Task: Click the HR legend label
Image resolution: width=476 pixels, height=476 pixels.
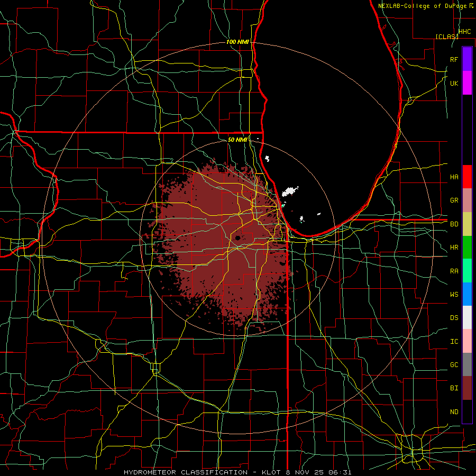Action: pyautogui.click(x=454, y=248)
